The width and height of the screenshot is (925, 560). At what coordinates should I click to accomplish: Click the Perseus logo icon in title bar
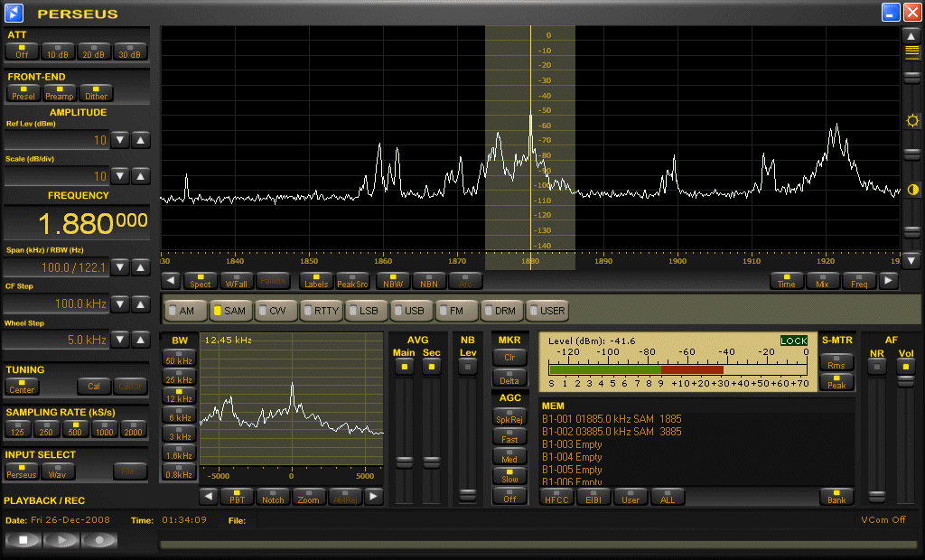(x=14, y=14)
